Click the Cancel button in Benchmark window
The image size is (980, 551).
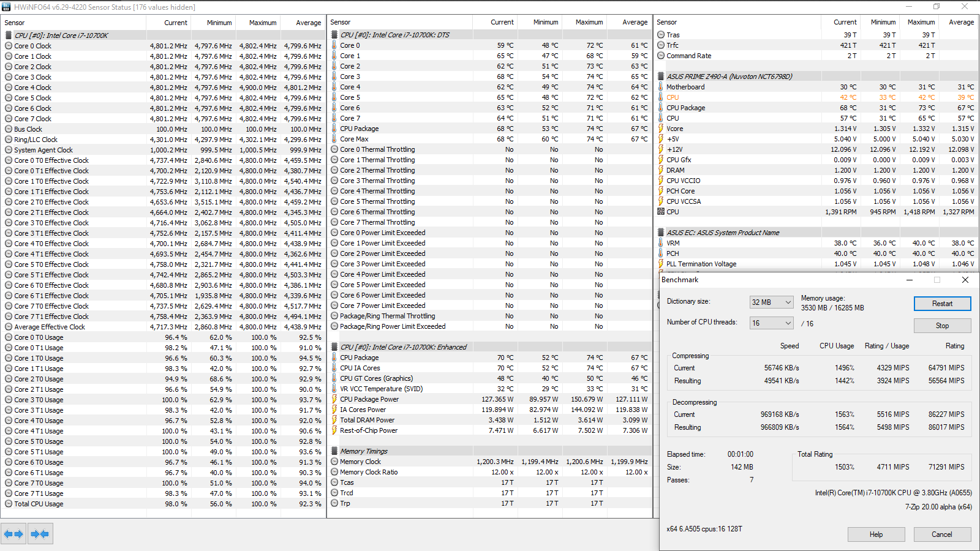point(942,534)
